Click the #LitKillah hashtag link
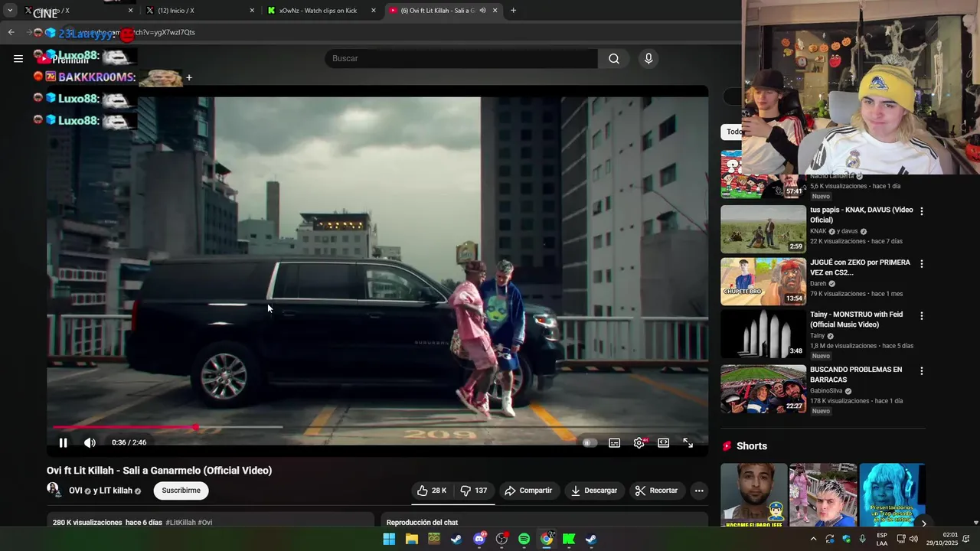980x551 pixels. click(x=181, y=523)
